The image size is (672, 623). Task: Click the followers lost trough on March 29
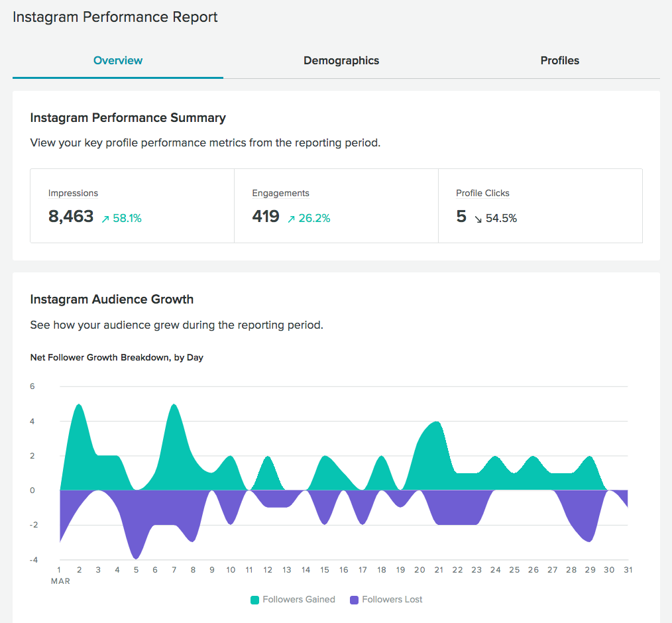590,541
